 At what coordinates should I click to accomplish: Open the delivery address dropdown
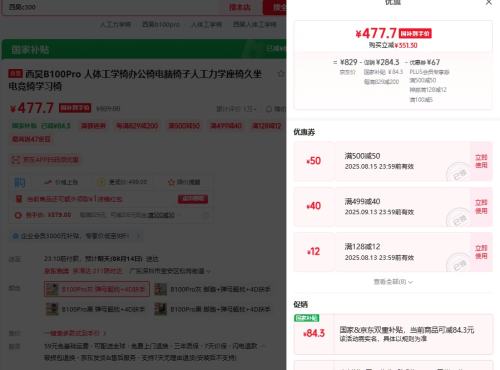[170, 271]
